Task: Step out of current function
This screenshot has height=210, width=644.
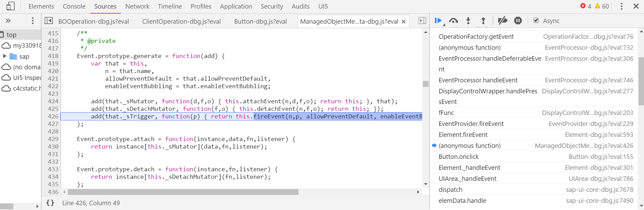Action: tap(483, 21)
